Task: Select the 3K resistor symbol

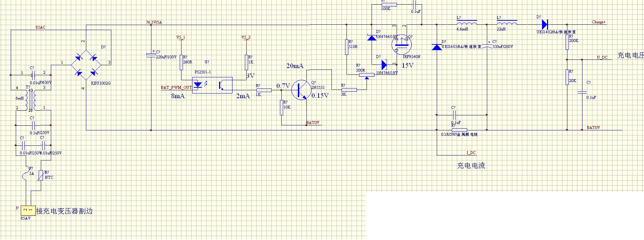Action: click(349, 90)
